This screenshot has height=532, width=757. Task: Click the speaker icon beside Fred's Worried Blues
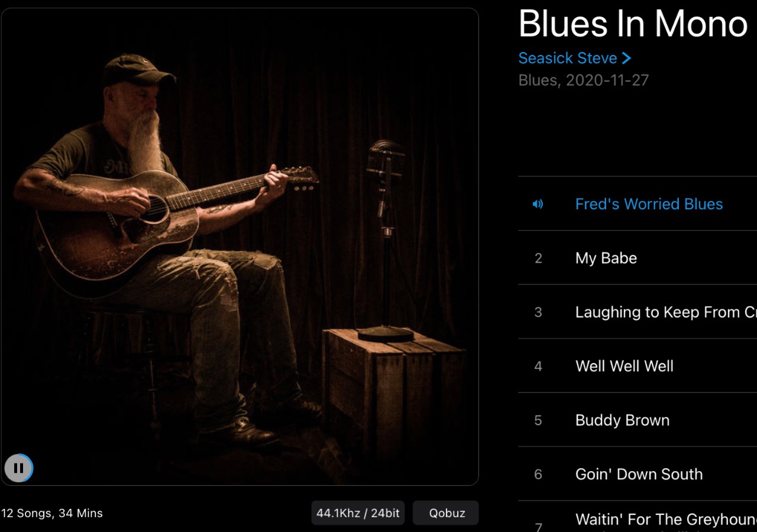click(538, 204)
